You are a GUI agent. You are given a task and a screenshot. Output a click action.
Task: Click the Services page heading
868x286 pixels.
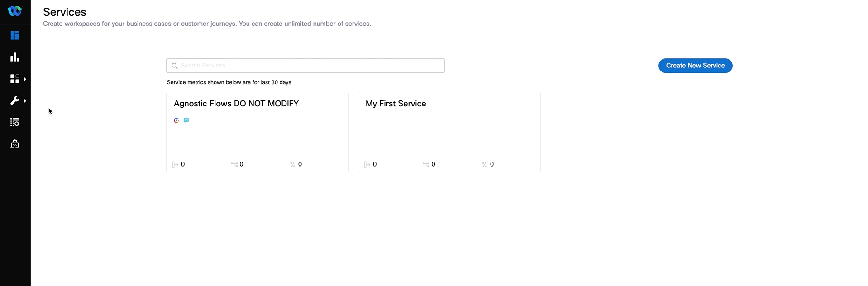pos(65,12)
